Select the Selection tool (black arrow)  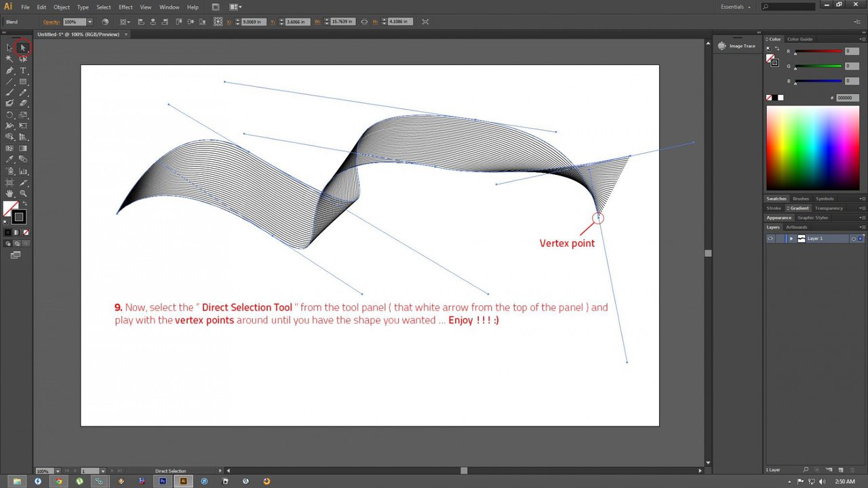tap(9, 47)
